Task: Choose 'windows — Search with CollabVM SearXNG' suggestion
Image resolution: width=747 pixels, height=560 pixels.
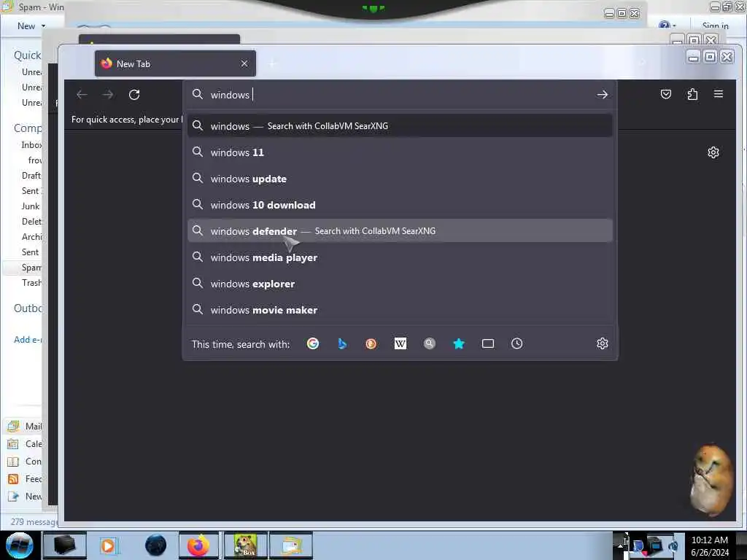Action: 400,126
